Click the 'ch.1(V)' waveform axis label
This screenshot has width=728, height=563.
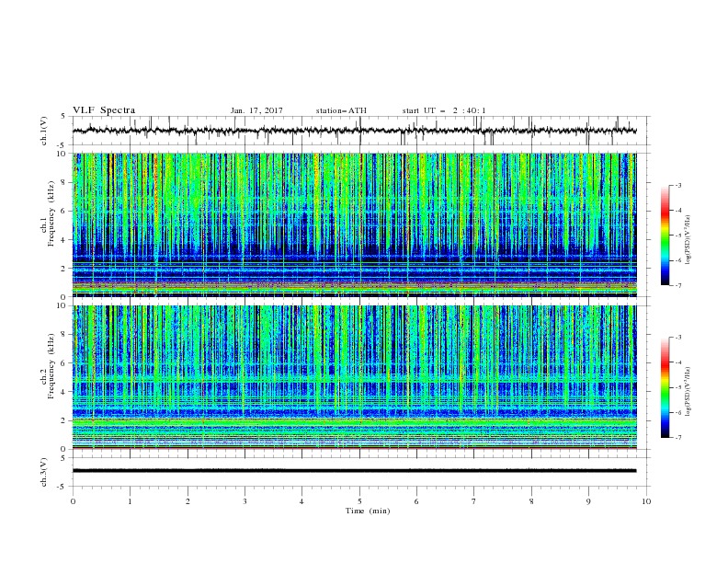click(x=44, y=131)
